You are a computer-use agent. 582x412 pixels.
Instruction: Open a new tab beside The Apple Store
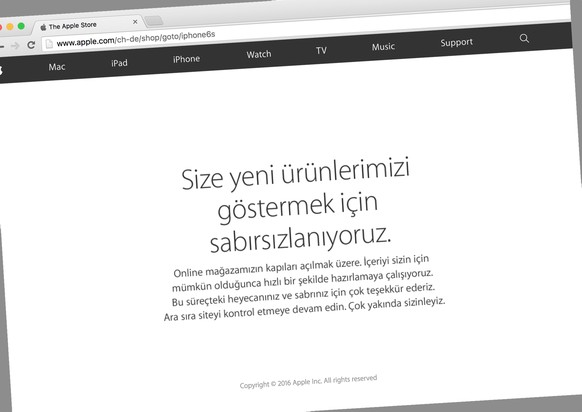[154, 21]
